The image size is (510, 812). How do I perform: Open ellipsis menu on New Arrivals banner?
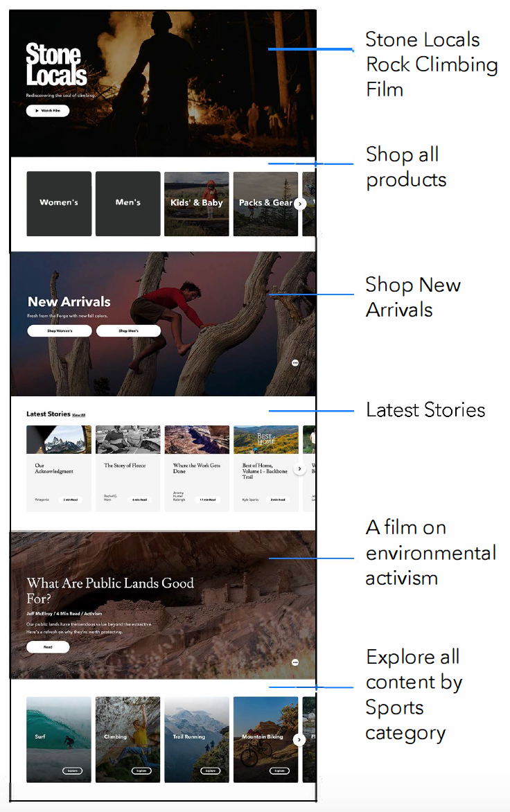pos(295,363)
